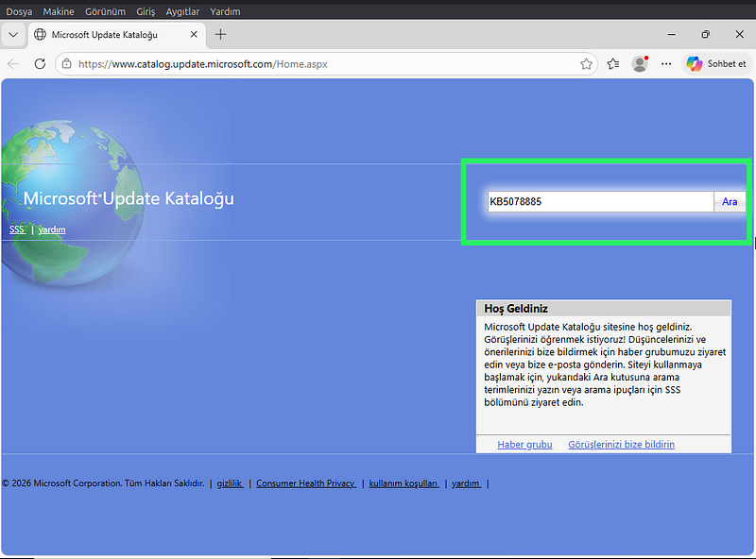Open the Makine menu
This screenshot has width=756, height=559.
coord(59,11)
